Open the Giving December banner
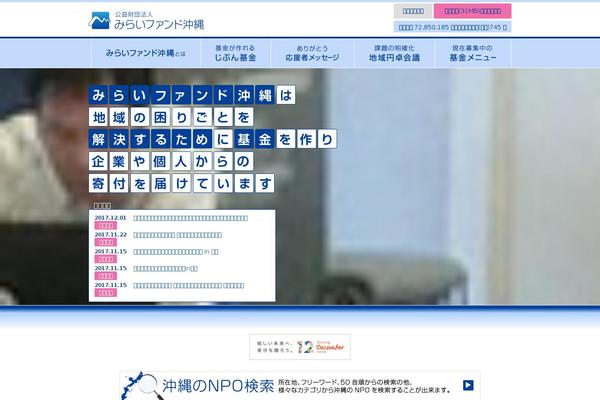600x400 pixels. click(300, 347)
